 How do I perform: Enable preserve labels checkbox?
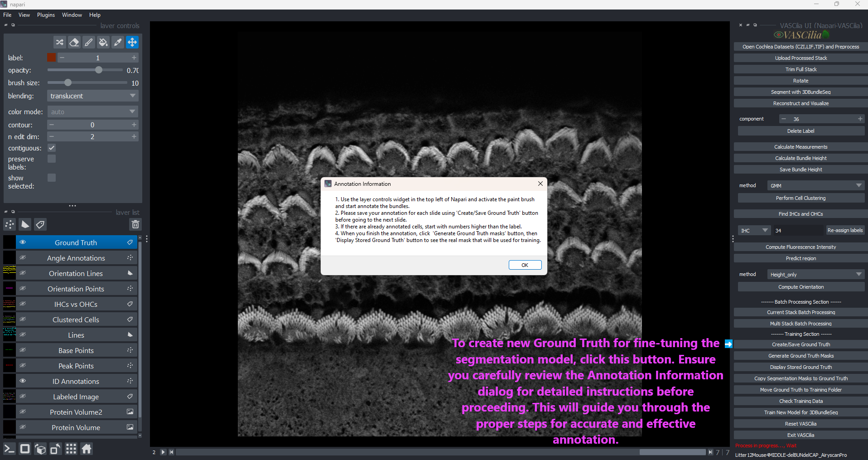[x=52, y=159]
